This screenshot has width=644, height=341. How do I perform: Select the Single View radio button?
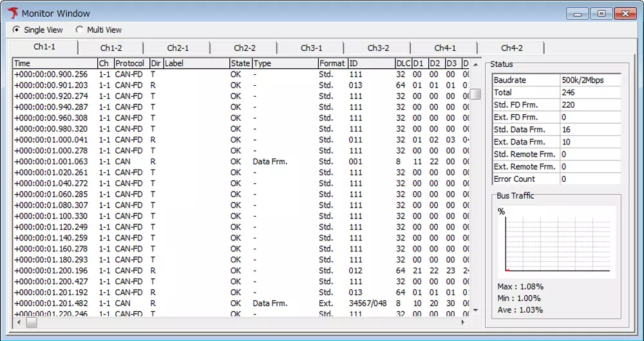(x=17, y=30)
